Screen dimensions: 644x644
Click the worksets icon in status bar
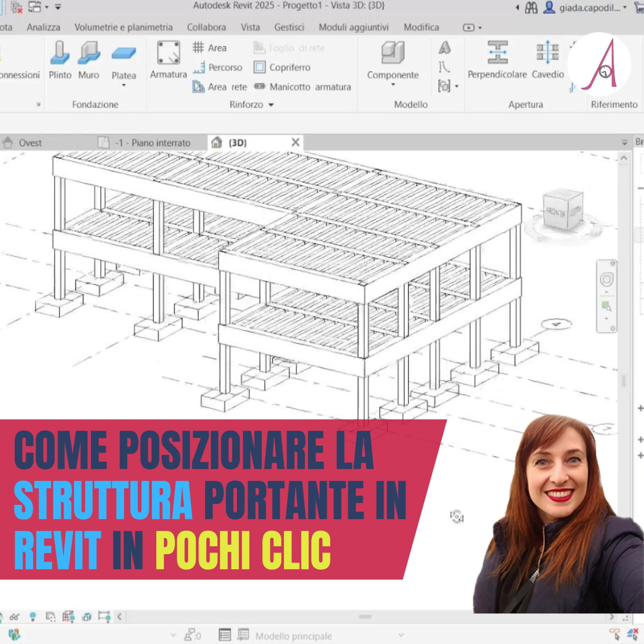coord(15,635)
